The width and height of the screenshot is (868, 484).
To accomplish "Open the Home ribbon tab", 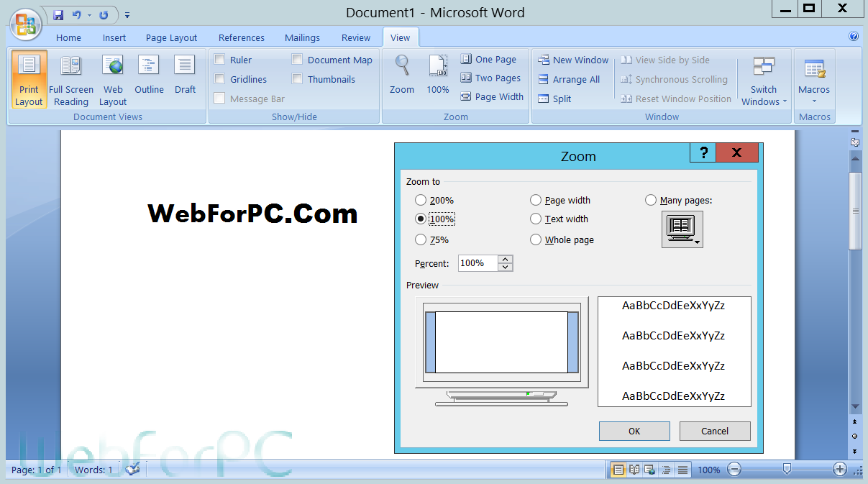I will coord(68,38).
